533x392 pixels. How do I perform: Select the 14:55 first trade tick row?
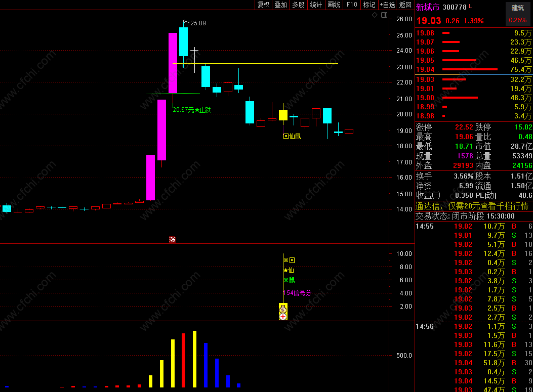click(x=474, y=226)
